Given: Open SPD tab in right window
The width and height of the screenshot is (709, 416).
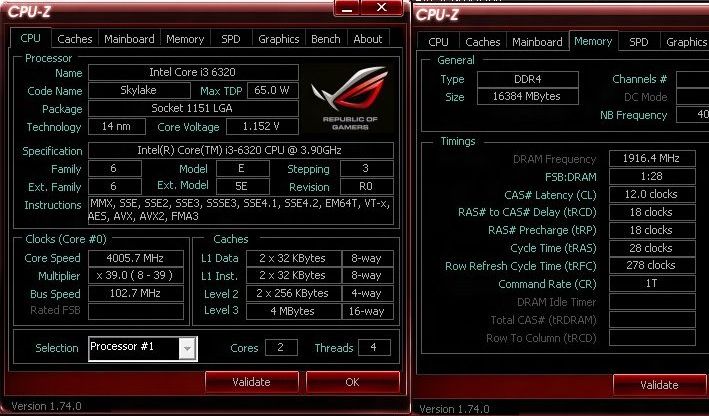Looking at the screenshot, I should point(639,42).
